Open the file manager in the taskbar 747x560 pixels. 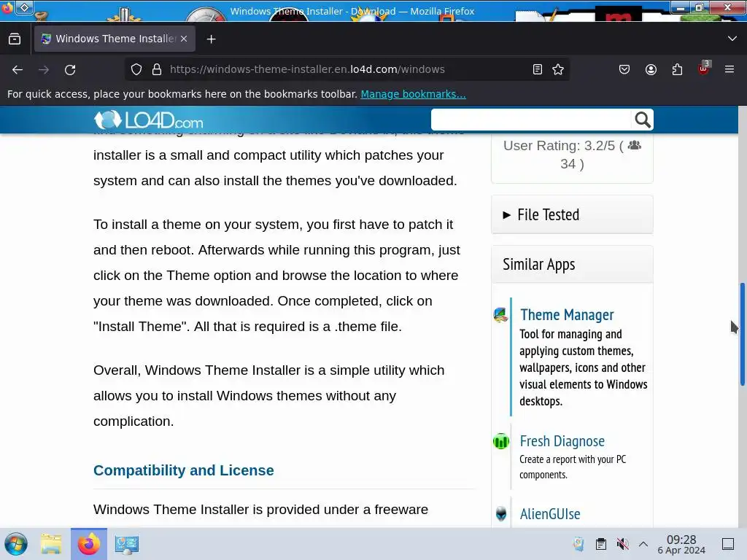[51, 544]
